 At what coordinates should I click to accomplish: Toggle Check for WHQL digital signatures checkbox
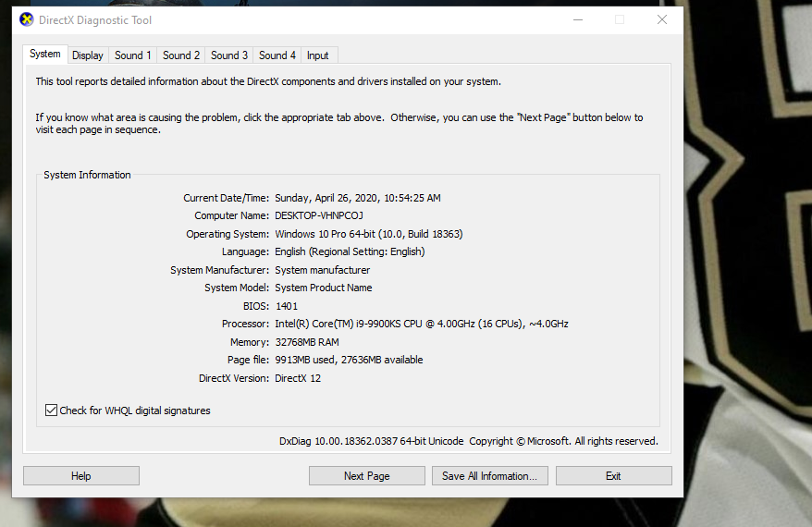(51, 411)
